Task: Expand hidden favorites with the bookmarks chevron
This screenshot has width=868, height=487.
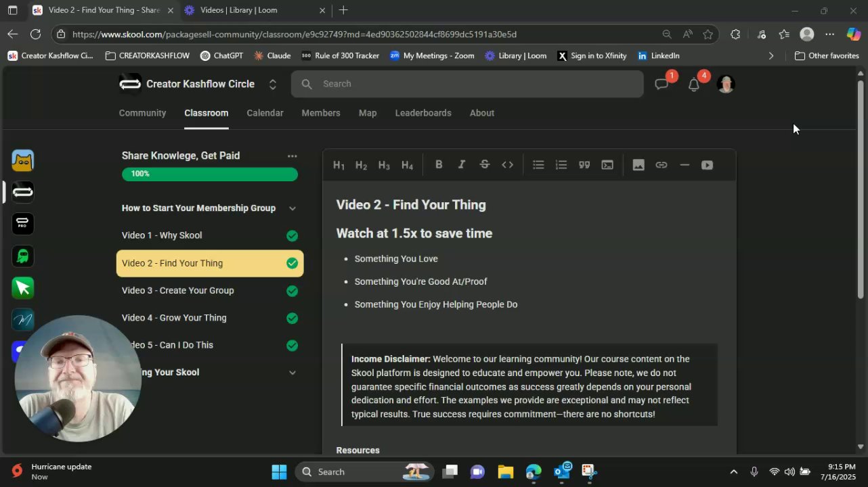Action: point(771,55)
